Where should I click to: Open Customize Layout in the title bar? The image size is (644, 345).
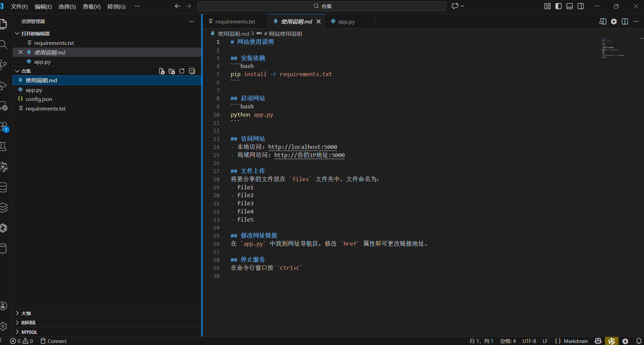click(x=547, y=6)
